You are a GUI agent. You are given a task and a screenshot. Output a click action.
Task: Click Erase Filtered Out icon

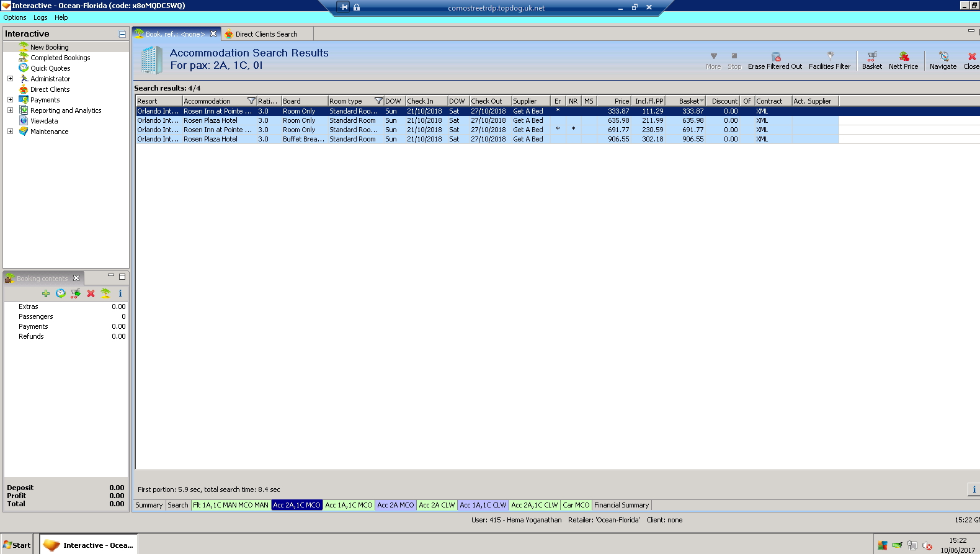coord(775,56)
